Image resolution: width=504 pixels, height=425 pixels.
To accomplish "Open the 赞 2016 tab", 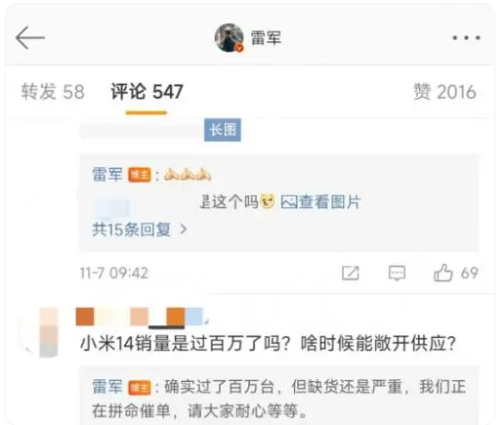I will click(x=444, y=92).
